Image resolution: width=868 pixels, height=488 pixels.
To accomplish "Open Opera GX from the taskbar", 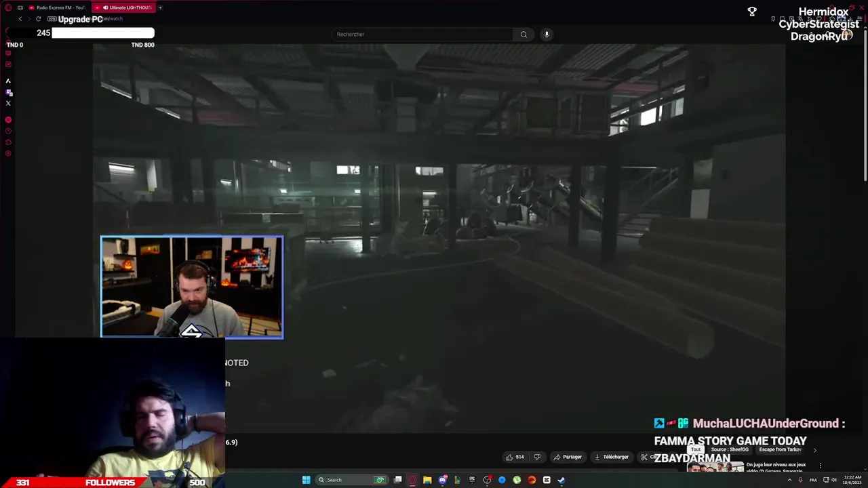I will click(412, 480).
